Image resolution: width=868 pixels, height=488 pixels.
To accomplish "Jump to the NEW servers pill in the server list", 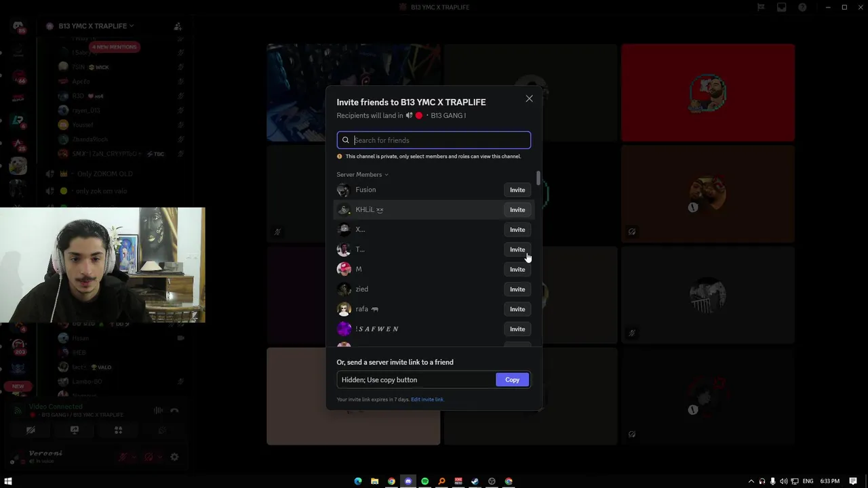I will pos(18,386).
